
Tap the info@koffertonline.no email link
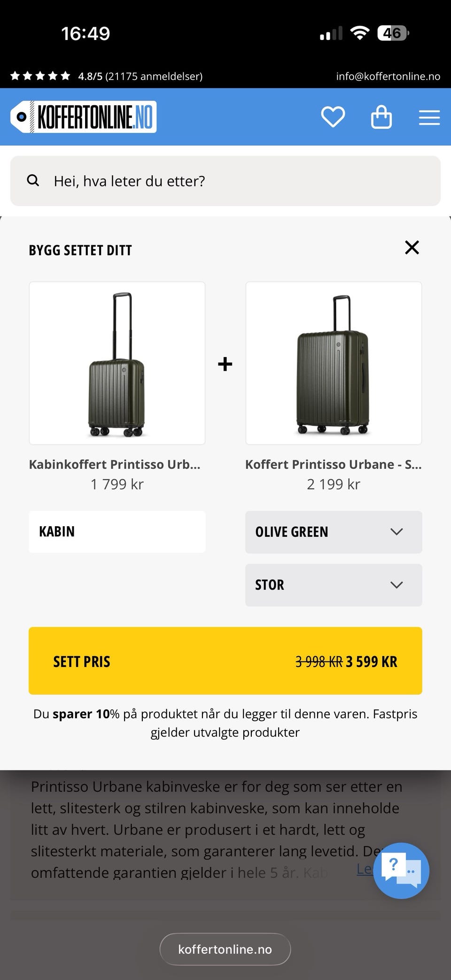point(388,76)
